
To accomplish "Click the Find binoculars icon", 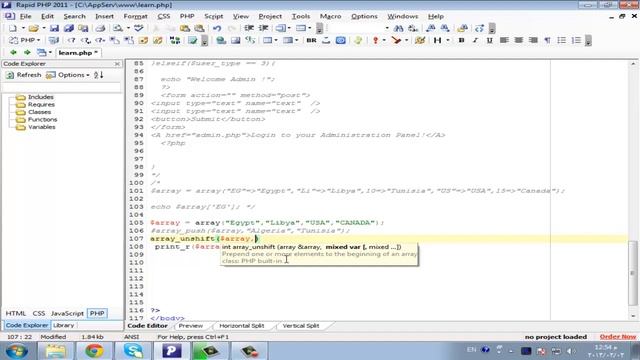I will pos(399,28).
